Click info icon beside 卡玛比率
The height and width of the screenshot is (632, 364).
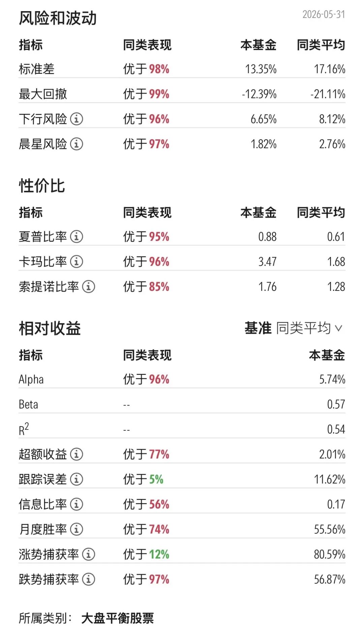click(x=77, y=262)
